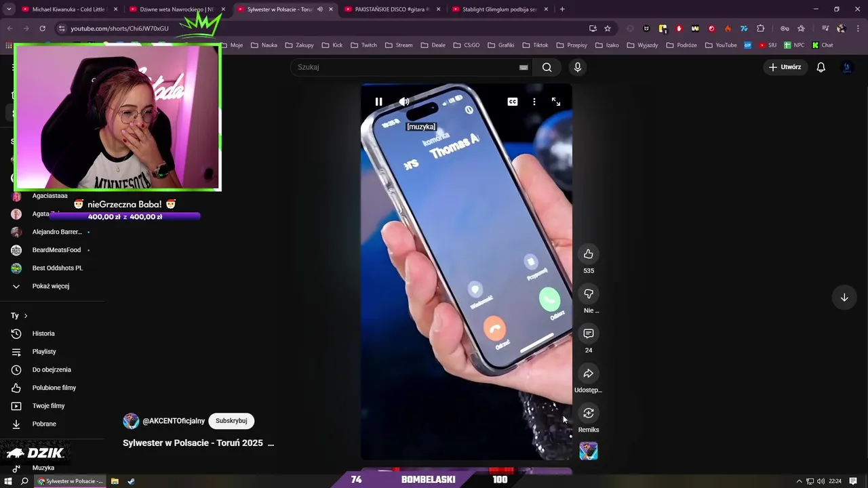This screenshot has width=868, height=488.
Task: Open a new browser tab with plus
Action: tap(562, 9)
